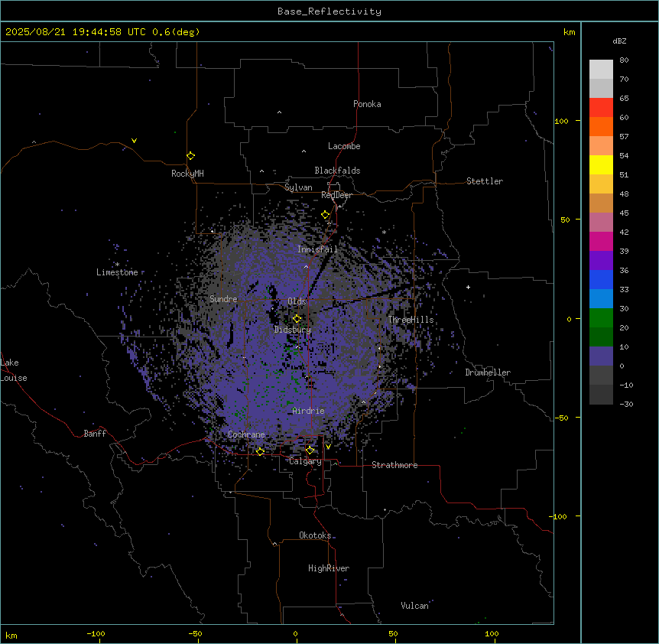Screen dimensions: 659x644
Task: Select the Lacombe city label
Action: 344,146
